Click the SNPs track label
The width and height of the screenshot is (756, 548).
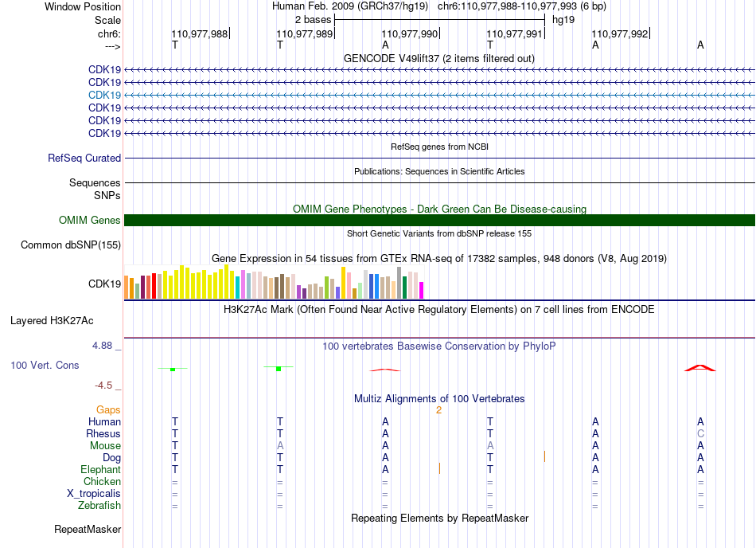point(107,195)
